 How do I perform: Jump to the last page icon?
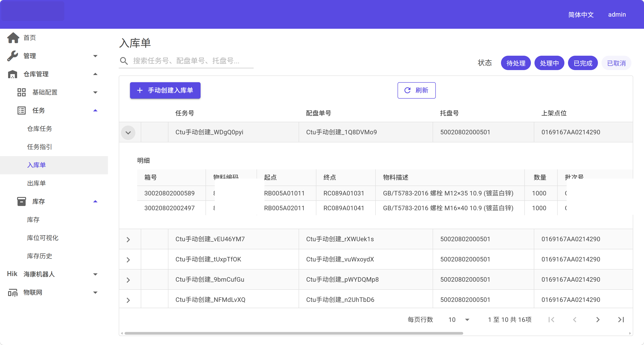pos(621,320)
